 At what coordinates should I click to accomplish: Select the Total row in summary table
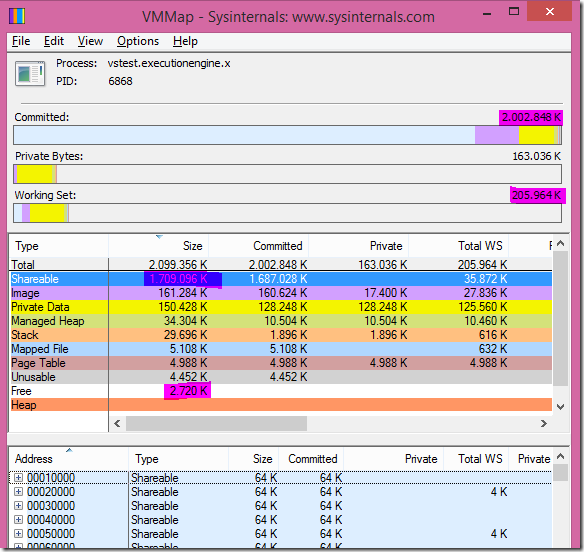(x=281, y=264)
